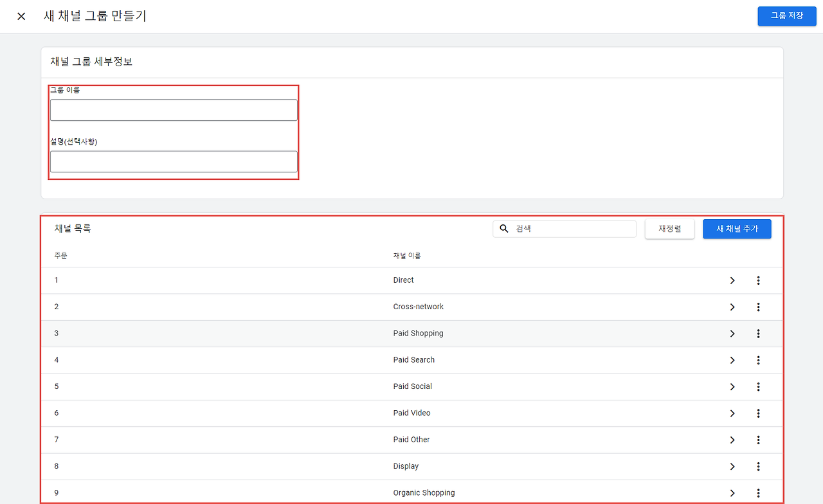Expand the Paid Search channel chevron
Image resolution: width=823 pixels, height=504 pixels.
pyautogui.click(x=732, y=360)
